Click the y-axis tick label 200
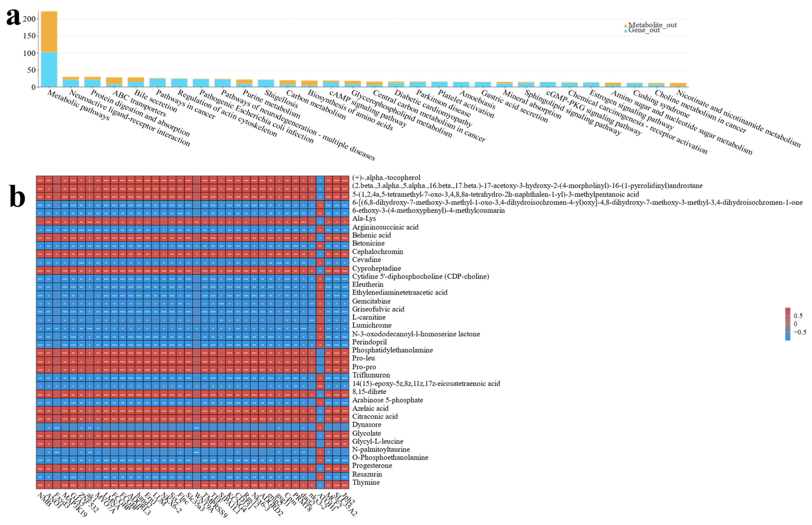 tap(29, 19)
